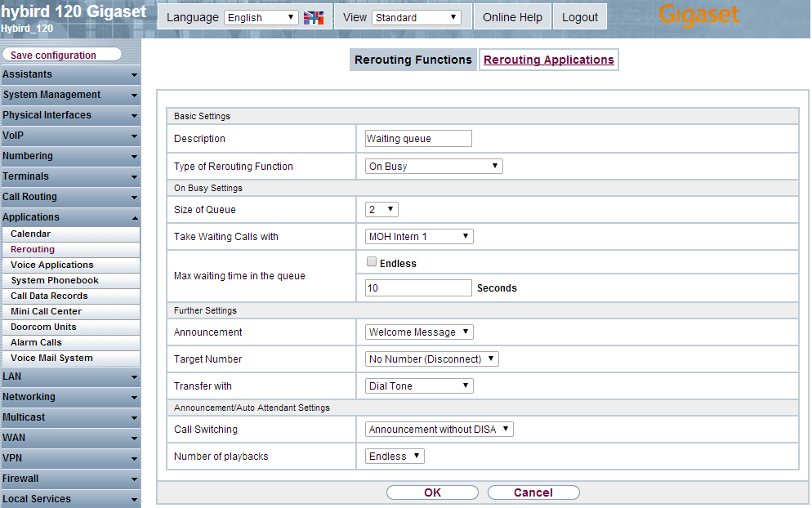Expand the Multicast menu
The width and height of the screenshot is (812, 508).
click(70, 417)
